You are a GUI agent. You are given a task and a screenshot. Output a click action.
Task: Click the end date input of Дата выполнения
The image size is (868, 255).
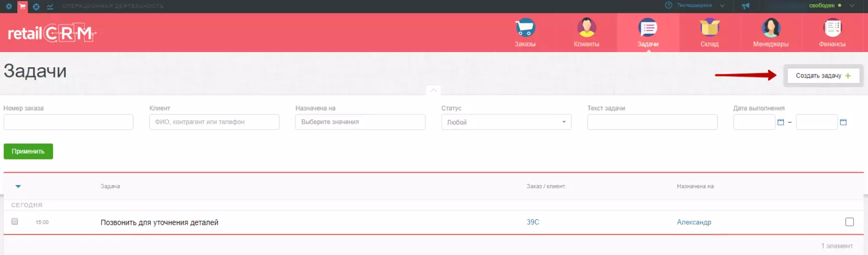817,122
